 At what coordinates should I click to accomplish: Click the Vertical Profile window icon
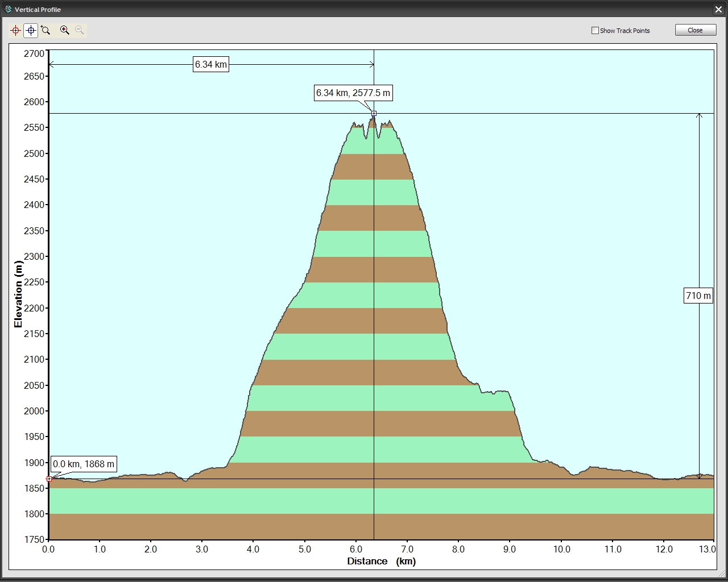(x=7, y=9)
